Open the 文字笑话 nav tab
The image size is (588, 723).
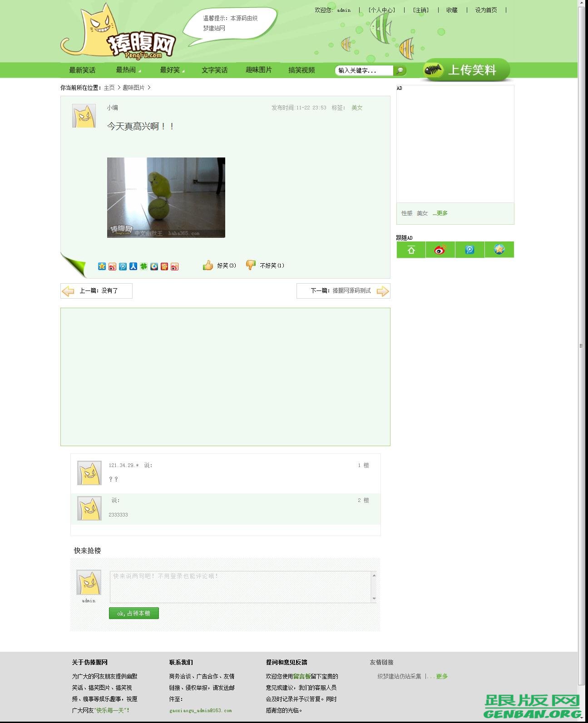coord(214,70)
